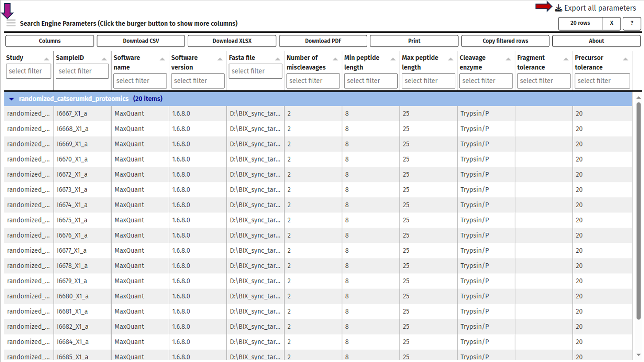644x362 pixels.
Task: Sort the SampleID column
Action: point(104,58)
